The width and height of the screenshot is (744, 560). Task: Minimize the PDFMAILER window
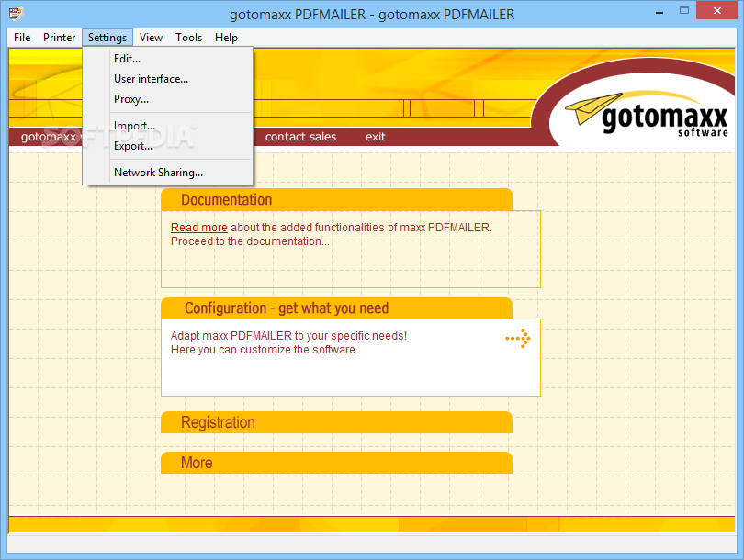point(659,11)
